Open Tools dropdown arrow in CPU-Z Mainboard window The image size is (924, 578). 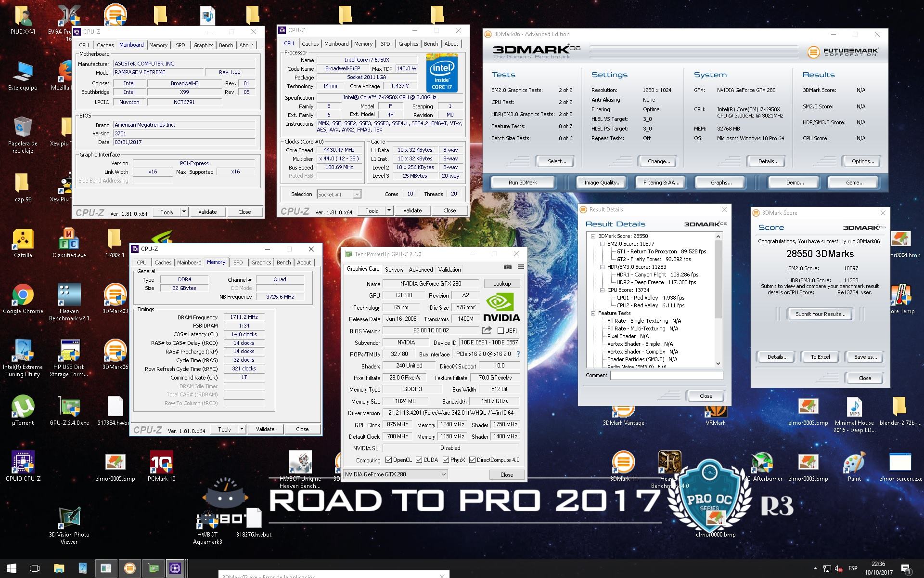tap(184, 212)
